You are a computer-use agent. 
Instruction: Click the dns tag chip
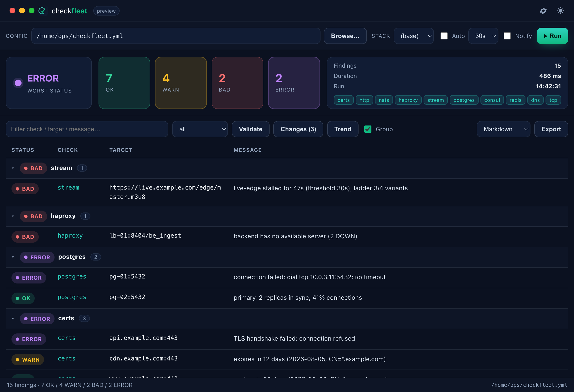pos(535,100)
